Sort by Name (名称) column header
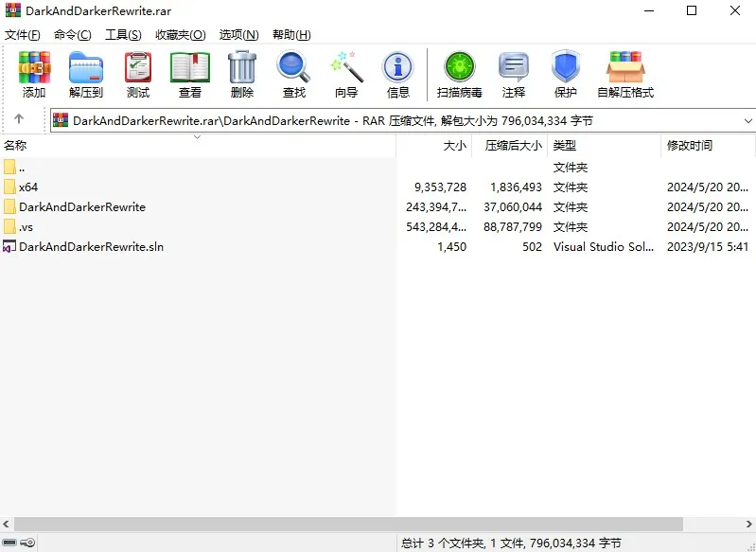Image resolution: width=756 pixels, height=552 pixels. pyautogui.click(x=198, y=145)
